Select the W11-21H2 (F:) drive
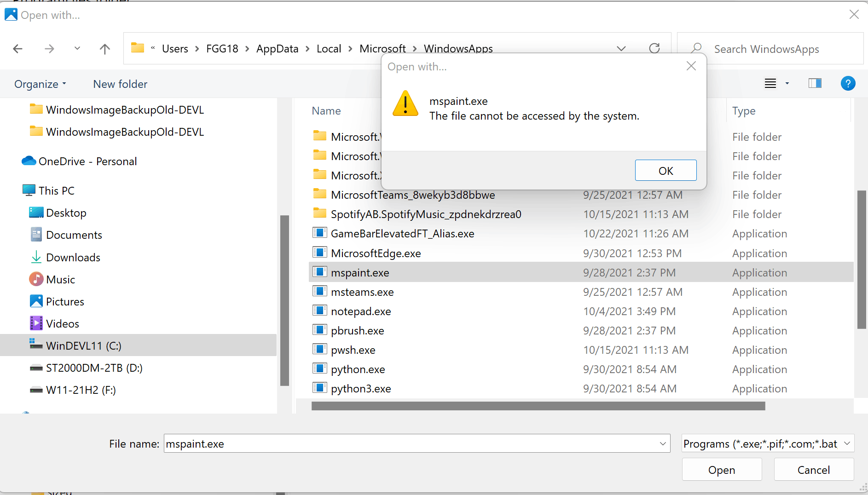The image size is (868, 495). point(73,390)
